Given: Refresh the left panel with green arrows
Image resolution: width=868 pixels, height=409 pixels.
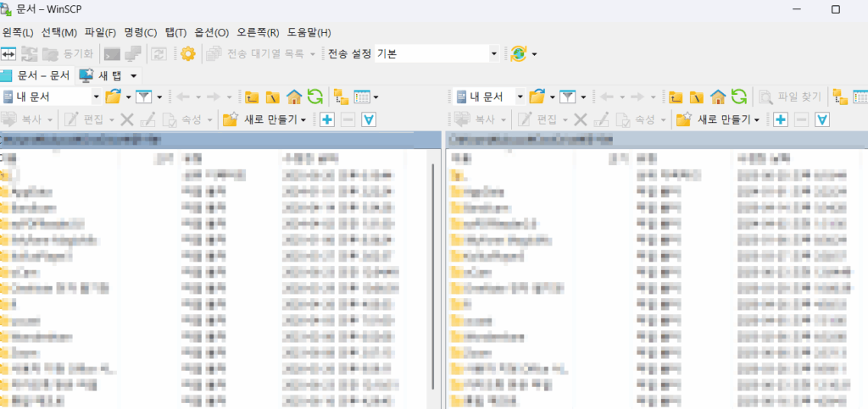Looking at the screenshot, I should [314, 97].
